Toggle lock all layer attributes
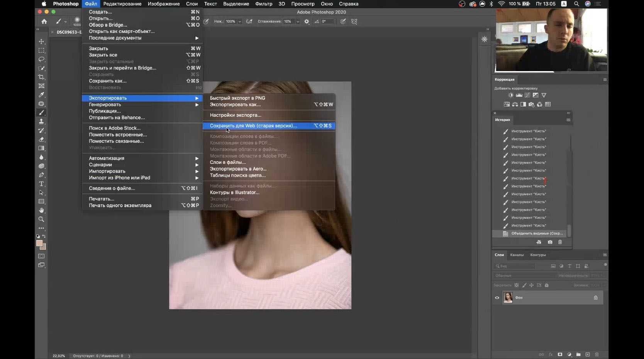644x359 pixels. click(x=546, y=285)
